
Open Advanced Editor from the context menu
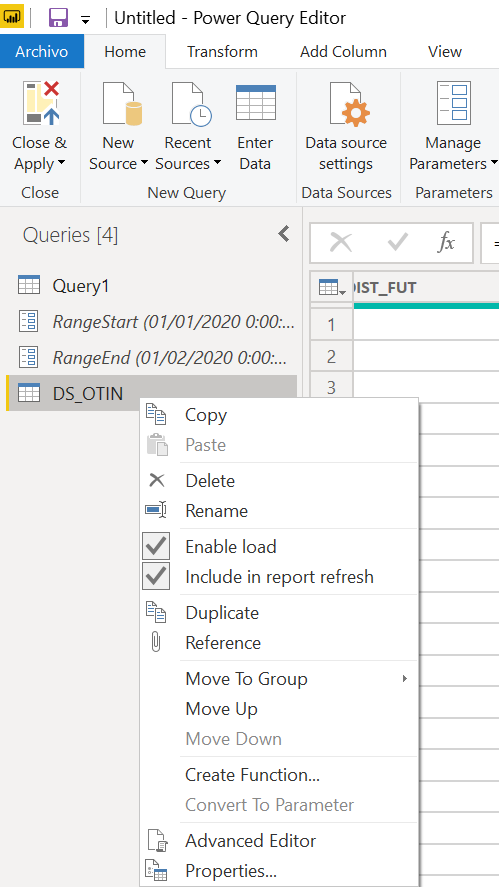pos(279,841)
